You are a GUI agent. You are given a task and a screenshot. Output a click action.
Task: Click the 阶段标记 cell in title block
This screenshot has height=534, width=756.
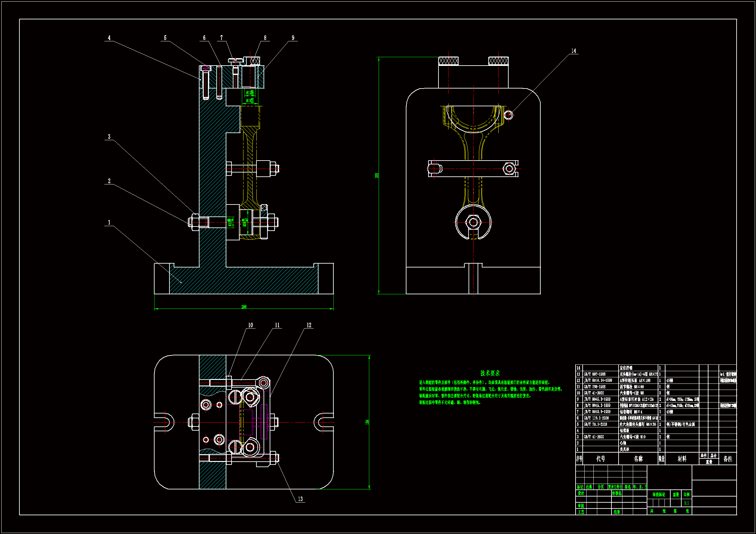click(659, 495)
